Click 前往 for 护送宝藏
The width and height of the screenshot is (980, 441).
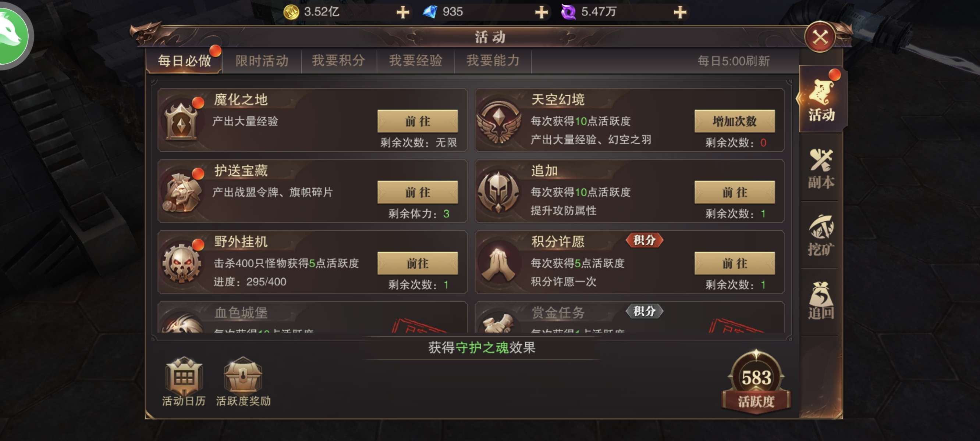point(417,192)
